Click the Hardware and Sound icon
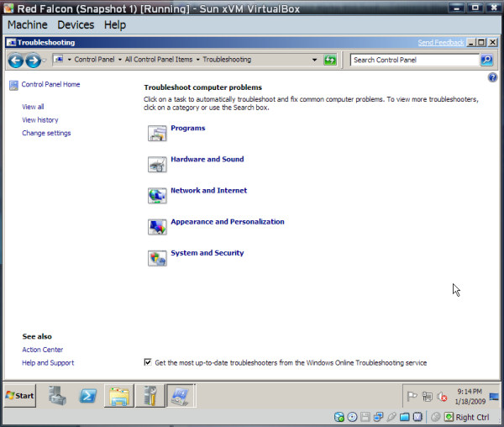Screen dimensions: 504x427 pyautogui.click(x=157, y=164)
